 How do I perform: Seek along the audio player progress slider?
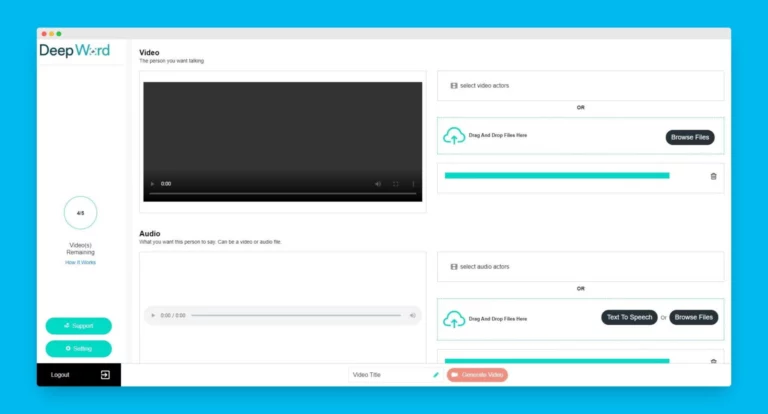296,316
